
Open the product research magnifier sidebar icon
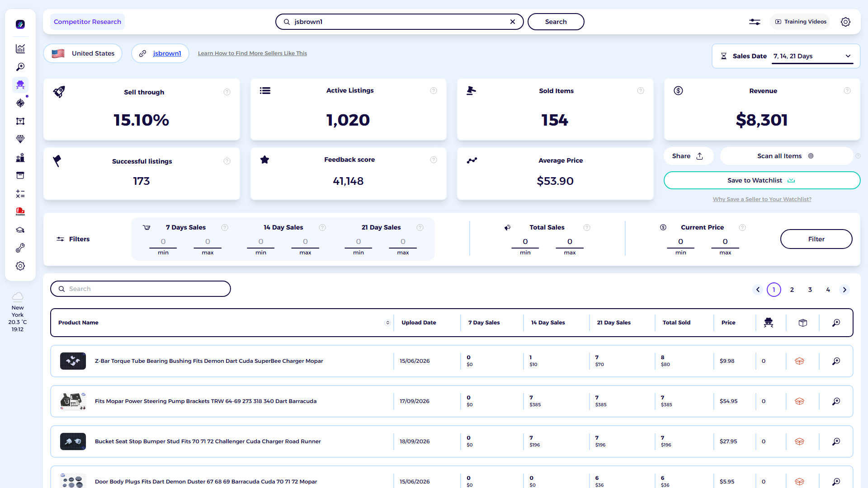pyautogui.click(x=20, y=67)
